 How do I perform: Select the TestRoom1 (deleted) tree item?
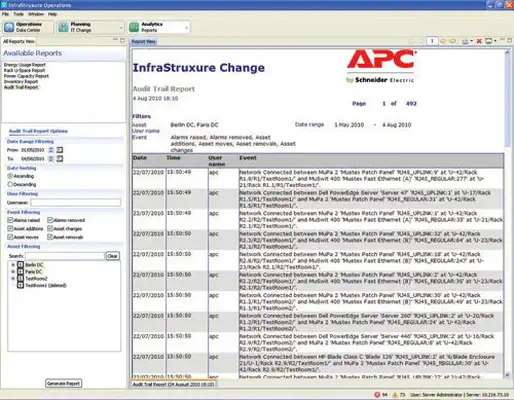click(x=46, y=285)
